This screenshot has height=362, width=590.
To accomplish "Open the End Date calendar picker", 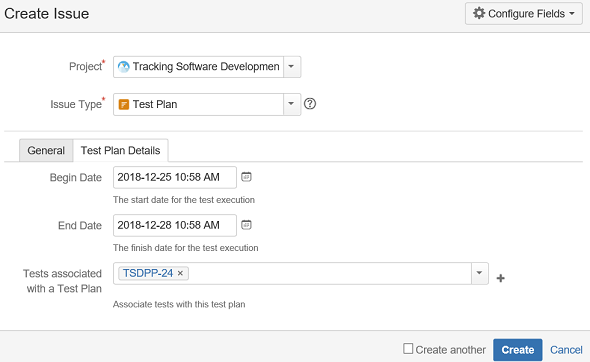I will coord(246,225).
